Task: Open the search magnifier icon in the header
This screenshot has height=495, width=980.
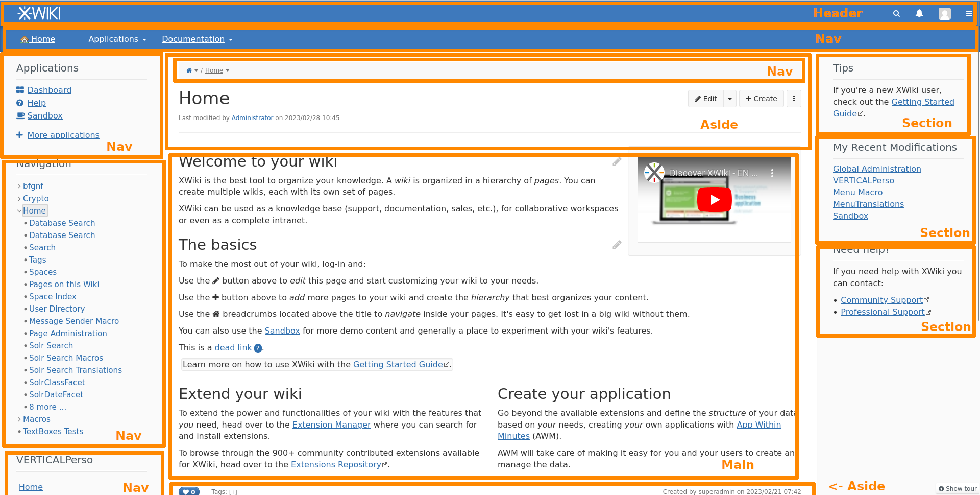Action: 896,14
